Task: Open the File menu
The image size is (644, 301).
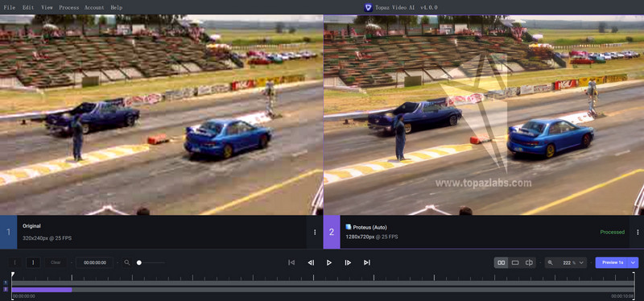Action: [10, 7]
